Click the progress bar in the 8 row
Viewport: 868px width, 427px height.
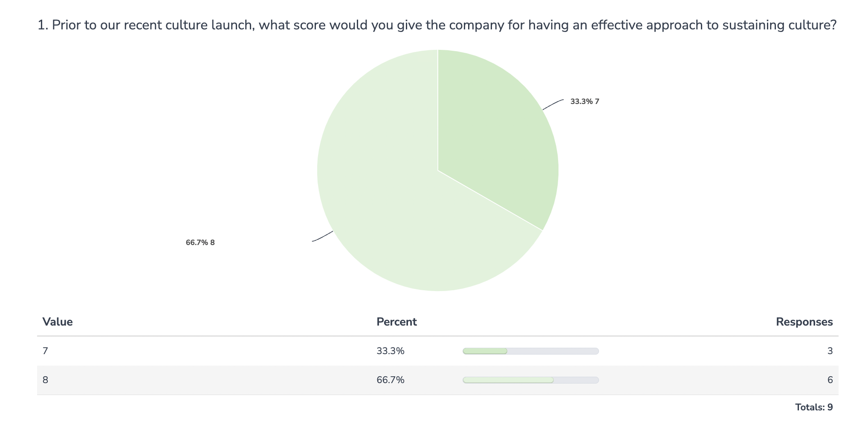point(530,380)
